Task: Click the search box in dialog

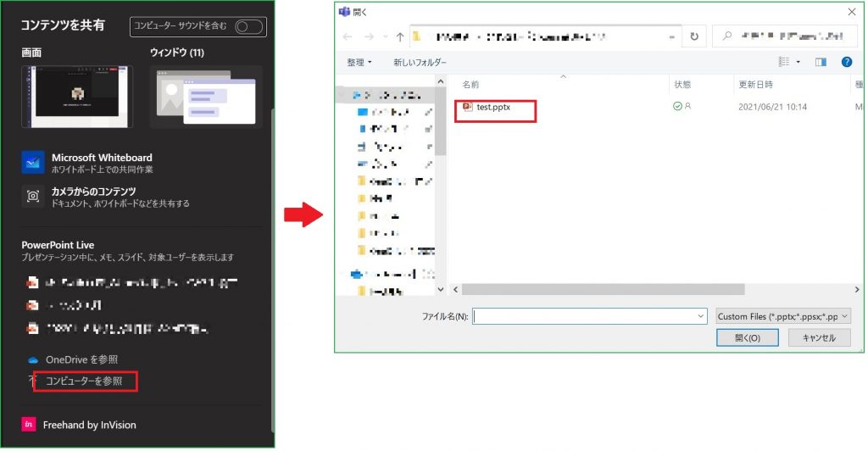Action: (787, 36)
